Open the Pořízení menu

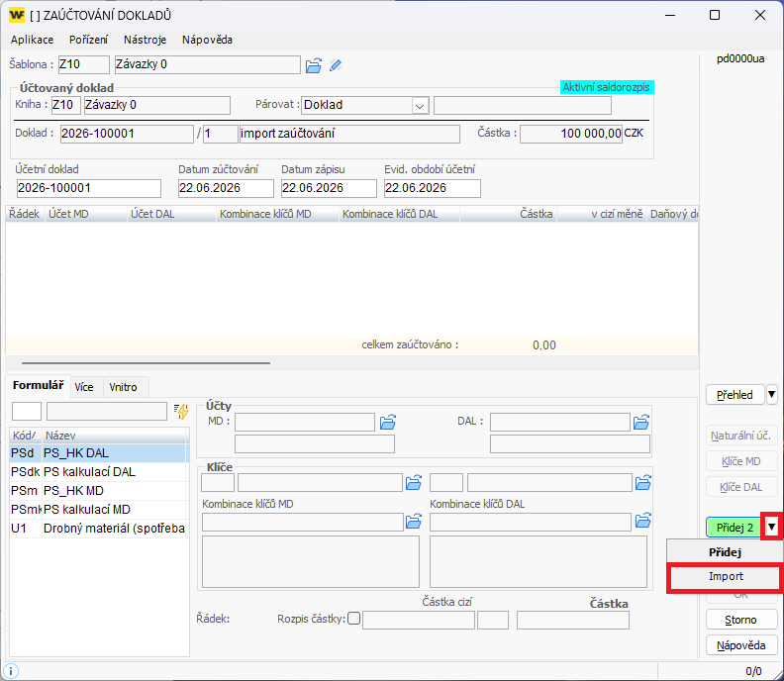[88, 40]
